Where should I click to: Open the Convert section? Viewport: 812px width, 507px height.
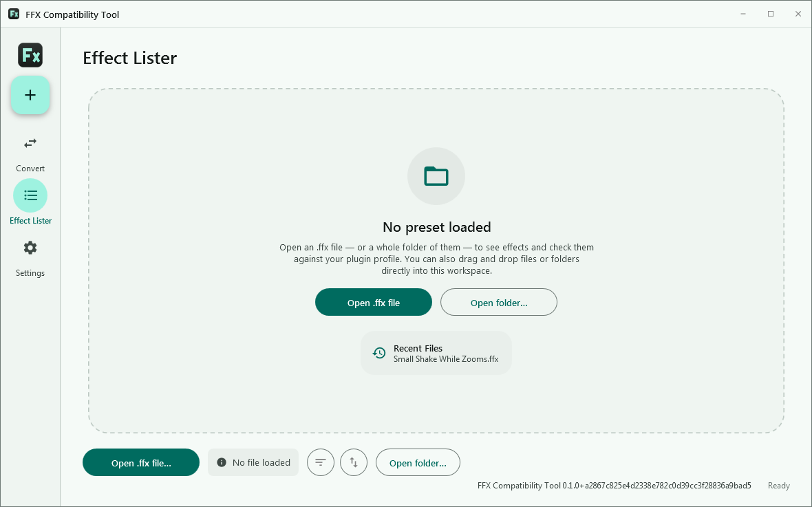point(30,154)
